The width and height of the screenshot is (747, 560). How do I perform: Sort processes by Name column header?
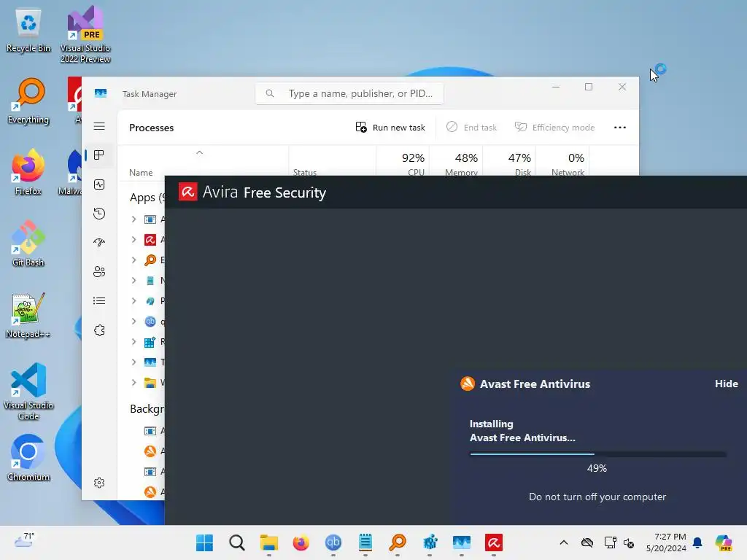[x=203, y=163]
